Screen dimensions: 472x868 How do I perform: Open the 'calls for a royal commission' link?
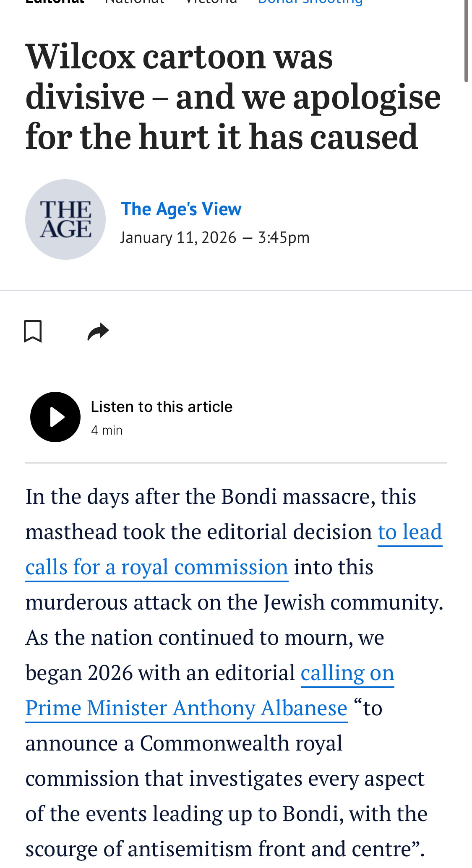click(156, 567)
